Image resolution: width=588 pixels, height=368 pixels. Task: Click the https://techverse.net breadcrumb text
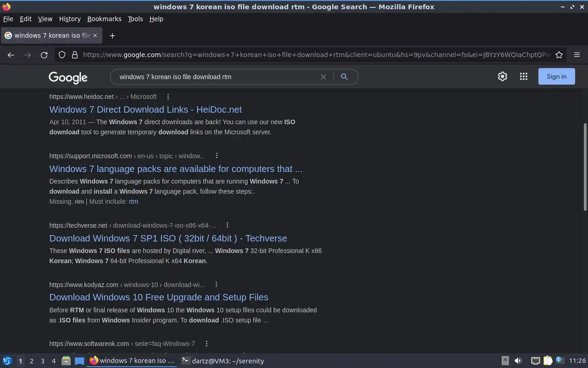[78, 225]
